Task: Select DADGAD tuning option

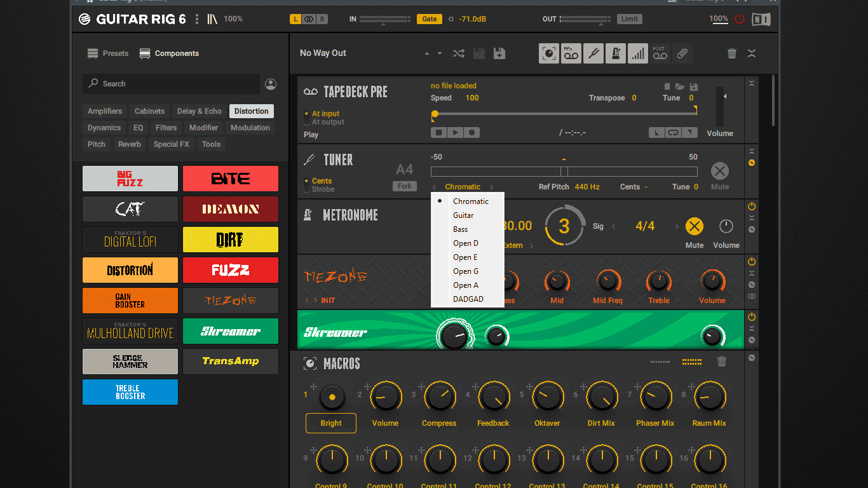Action: pyautogui.click(x=468, y=299)
